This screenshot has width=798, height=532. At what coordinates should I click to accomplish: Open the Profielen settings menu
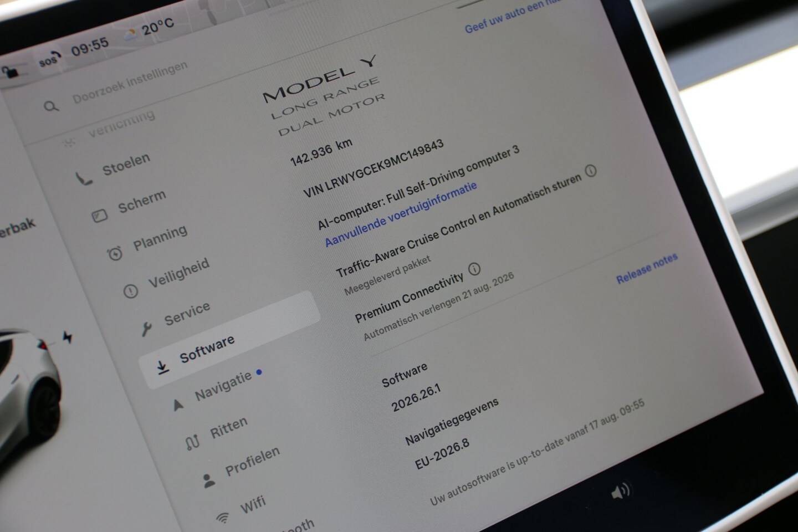click(253, 462)
